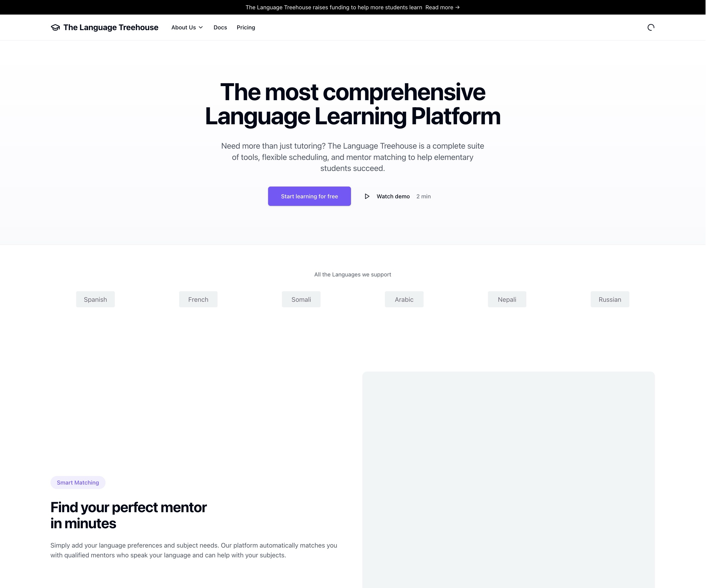Click the French language option
This screenshot has height=588, width=706.
coord(198,299)
